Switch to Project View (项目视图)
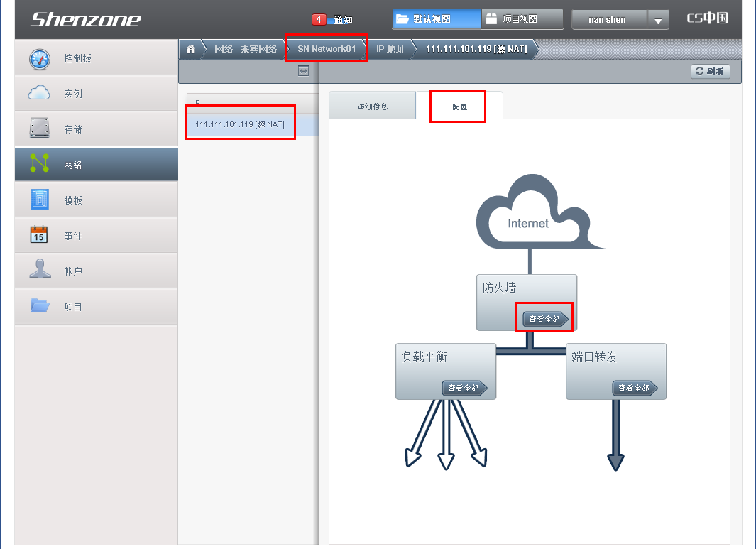This screenshot has width=756, height=549. click(522, 19)
